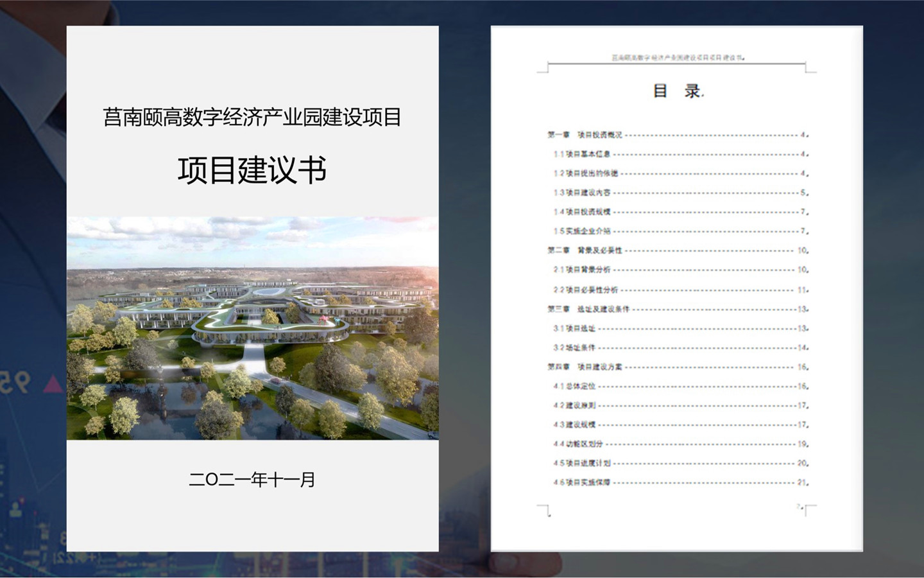Screen dimensions: 924x578
Task: Open contents entry '1.4 项目投资规模'
Action: (x=681, y=212)
